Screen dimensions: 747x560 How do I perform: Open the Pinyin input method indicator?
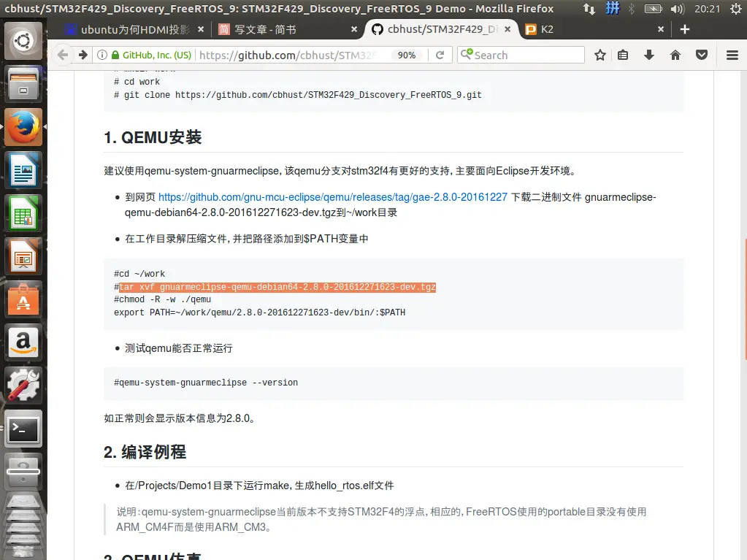coord(613,9)
